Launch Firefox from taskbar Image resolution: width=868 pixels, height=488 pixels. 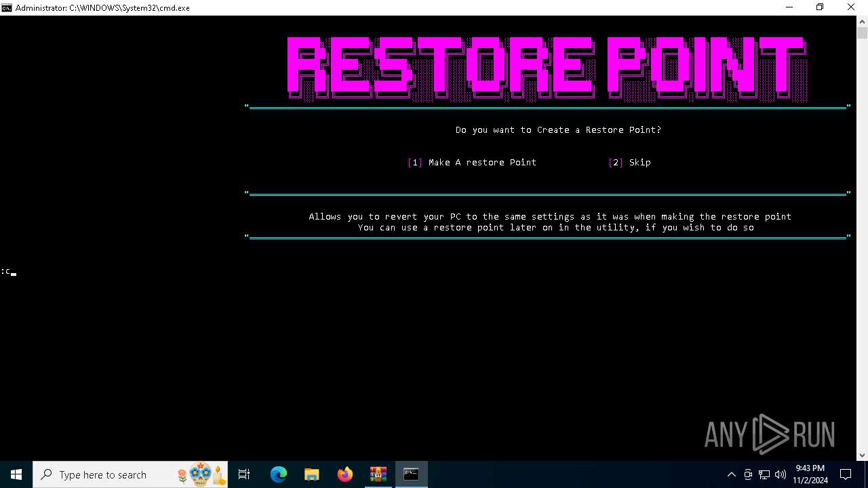(x=345, y=474)
